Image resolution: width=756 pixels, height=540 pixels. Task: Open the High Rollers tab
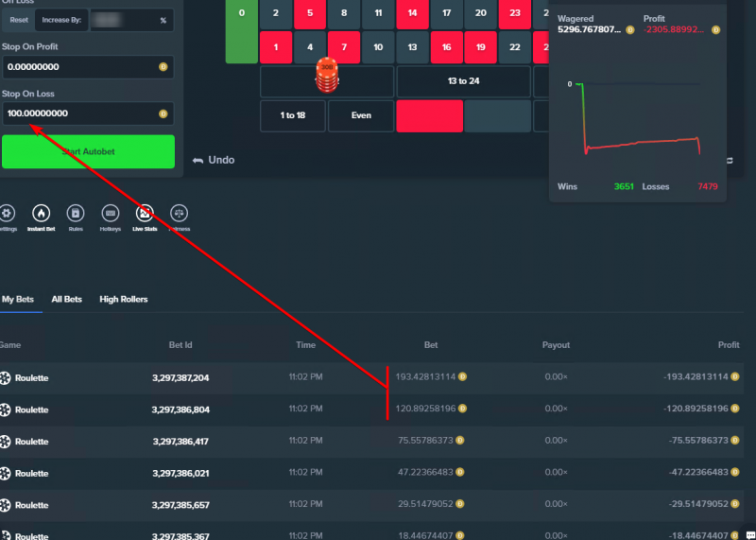click(124, 299)
